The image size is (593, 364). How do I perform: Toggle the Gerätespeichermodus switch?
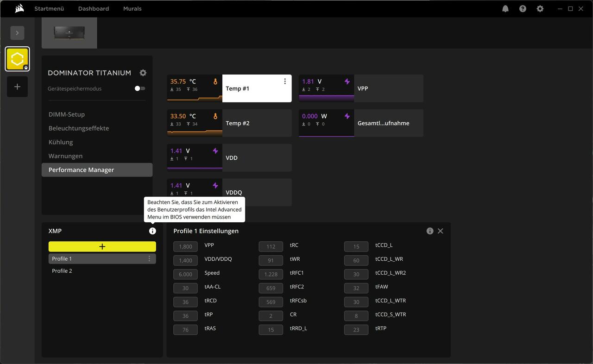(139, 88)
